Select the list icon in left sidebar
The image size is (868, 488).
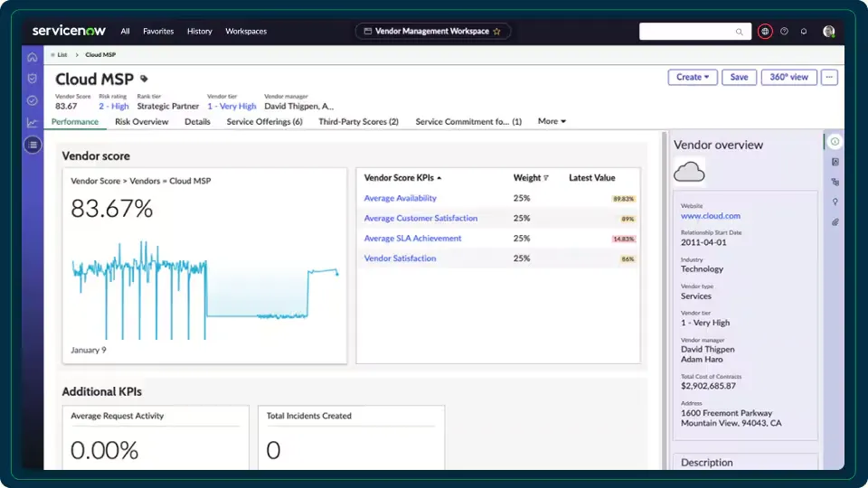pyautogui.click(x=33, y=144)
